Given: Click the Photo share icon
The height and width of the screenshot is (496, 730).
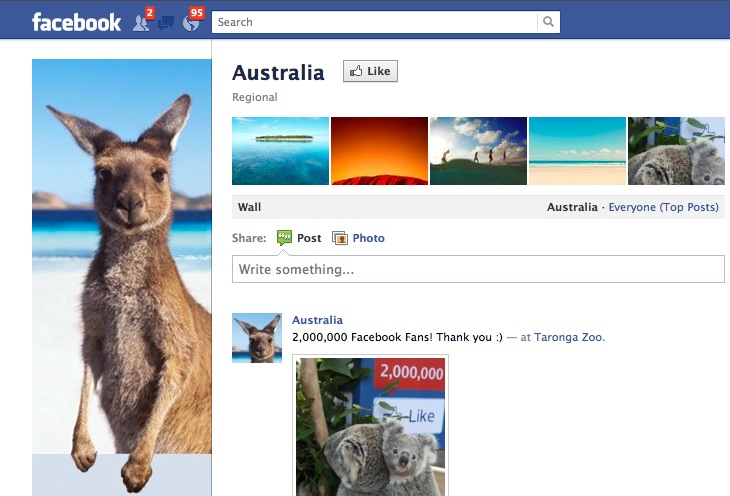Looking at the screenshot, I should coord(340,238).
